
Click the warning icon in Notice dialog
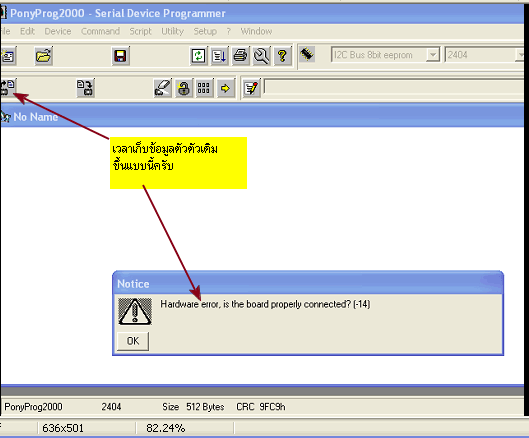coord(135,311)
